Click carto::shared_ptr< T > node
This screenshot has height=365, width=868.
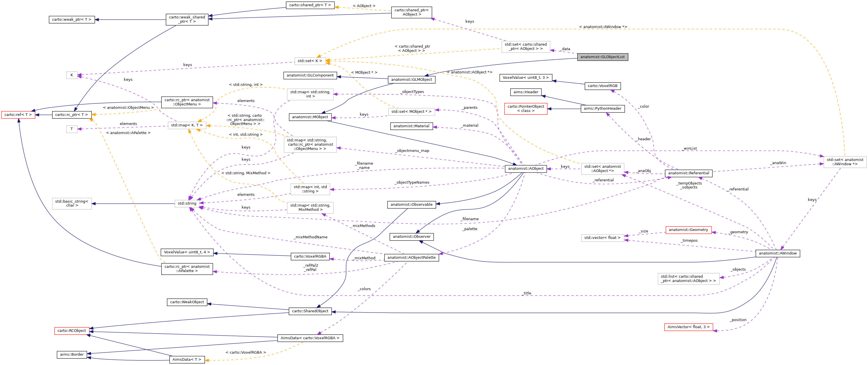point(310,5)
